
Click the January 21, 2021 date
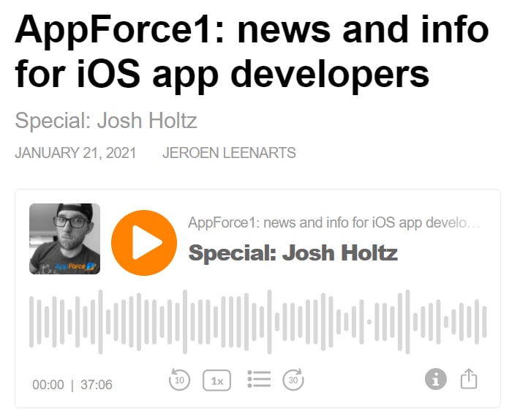[x=75, y=153]
